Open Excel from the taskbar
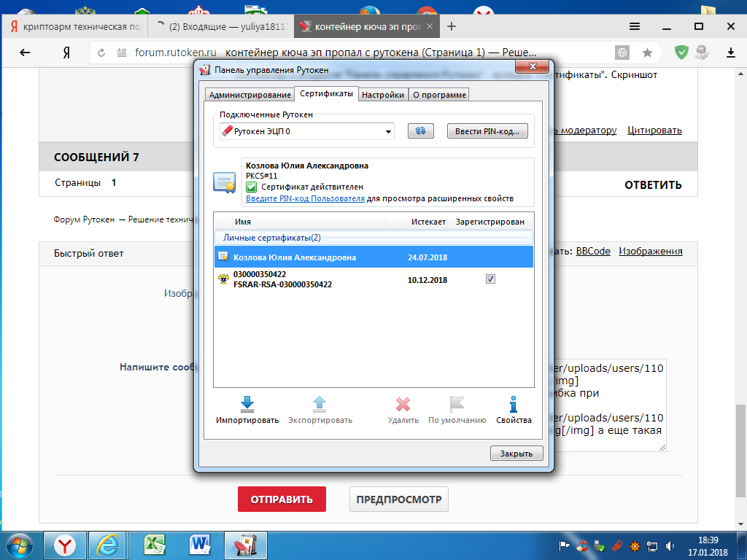This screenshot has width=747, height=560. point(153,545)
